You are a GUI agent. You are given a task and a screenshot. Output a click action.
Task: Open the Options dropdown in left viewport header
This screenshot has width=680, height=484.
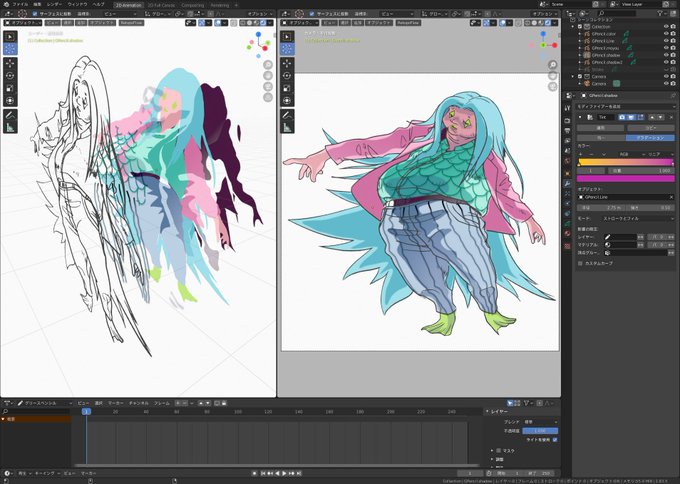tap(260, 14)
